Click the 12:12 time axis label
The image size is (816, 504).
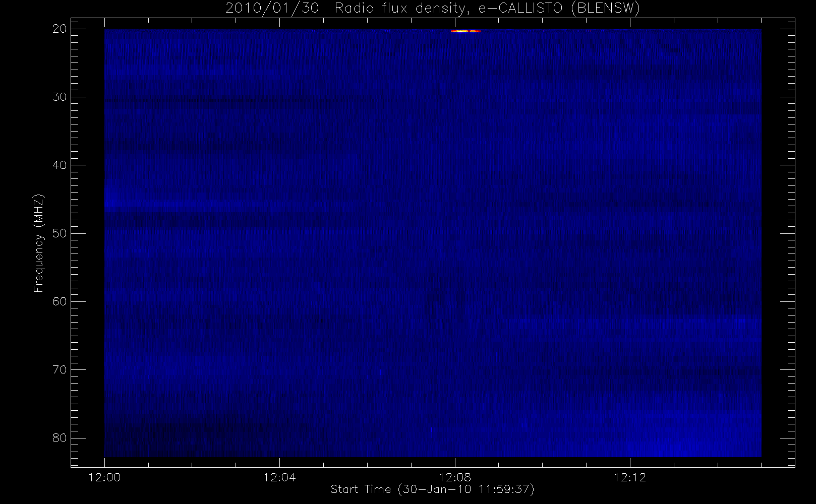click(x=630, y=477)
